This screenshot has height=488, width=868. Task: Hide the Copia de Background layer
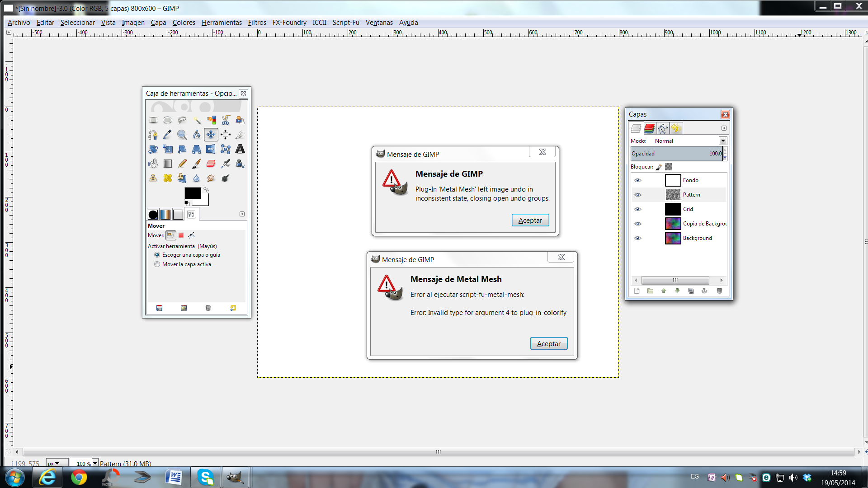(638, 224)
